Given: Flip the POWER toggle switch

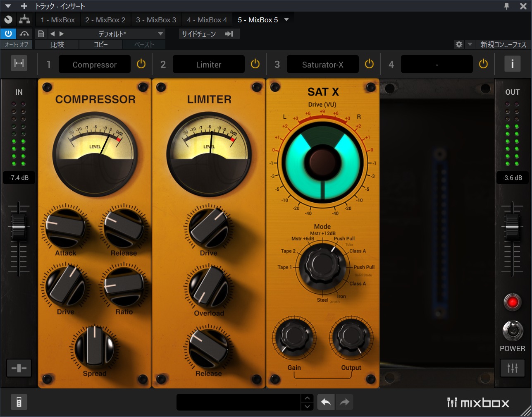Looking at the screenshot, I should tap(513, 331).
